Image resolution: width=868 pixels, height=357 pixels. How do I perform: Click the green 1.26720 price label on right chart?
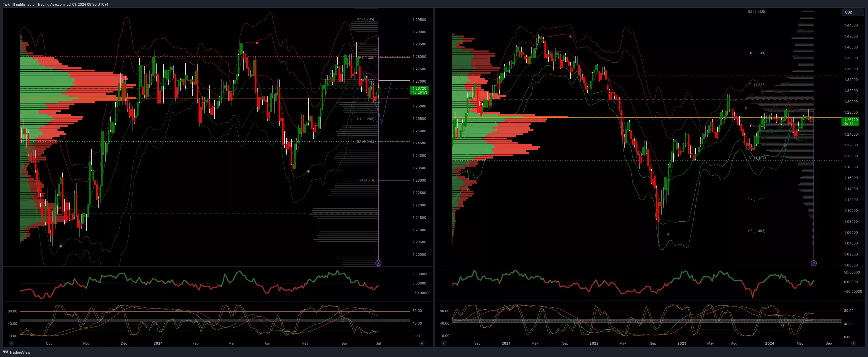(851, 122)
